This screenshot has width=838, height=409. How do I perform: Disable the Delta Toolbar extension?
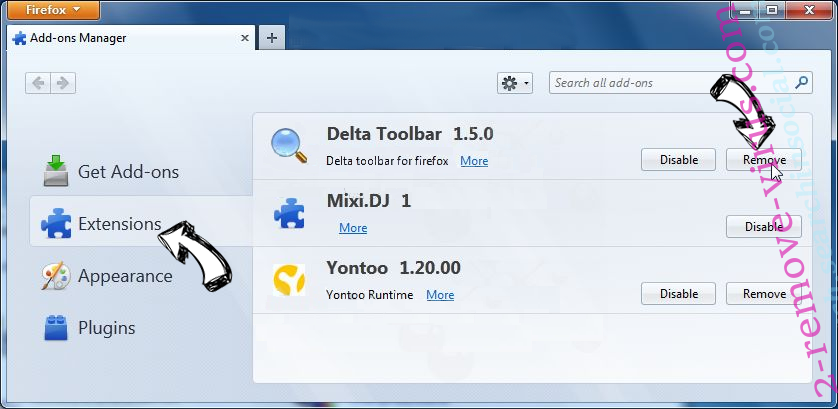[678, 160]
